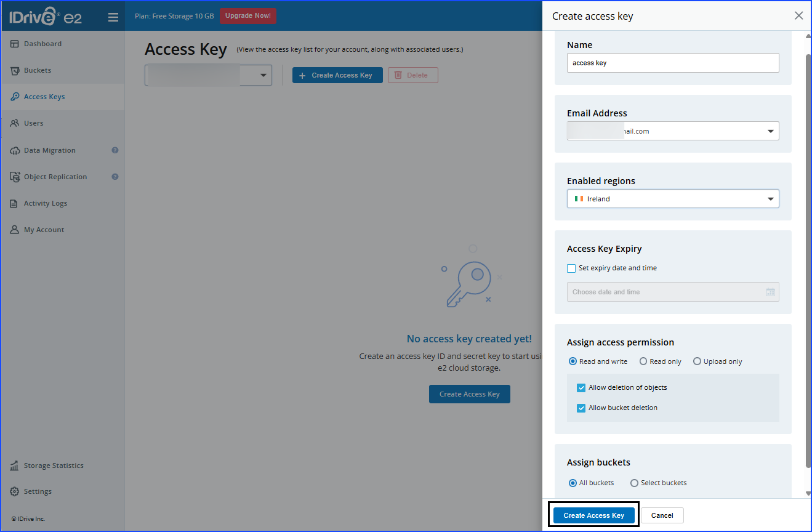
Task: Open the calendar date picker icon
Action: point(770,292)
